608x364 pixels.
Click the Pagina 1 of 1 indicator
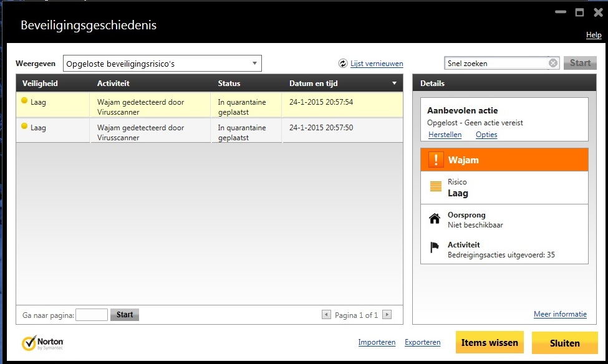coord(356,315)
